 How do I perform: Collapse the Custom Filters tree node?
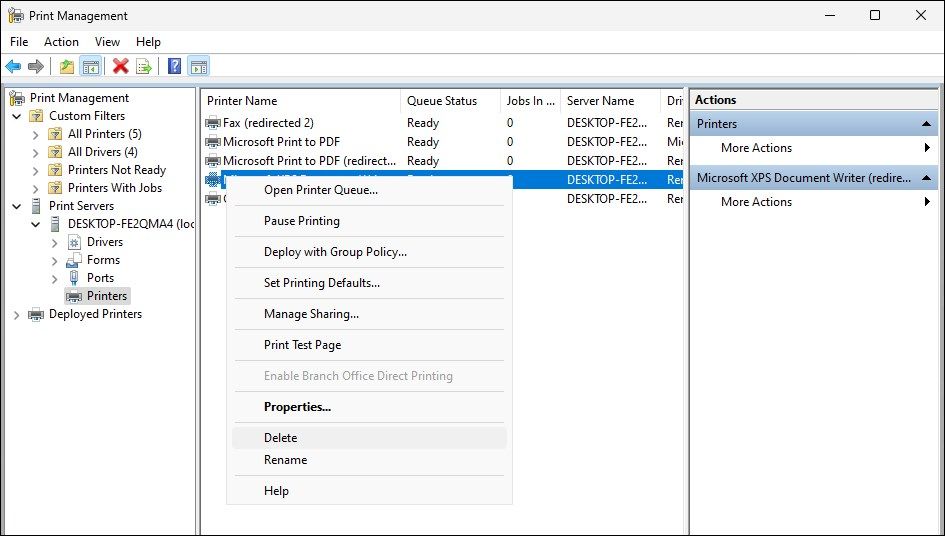17,116
